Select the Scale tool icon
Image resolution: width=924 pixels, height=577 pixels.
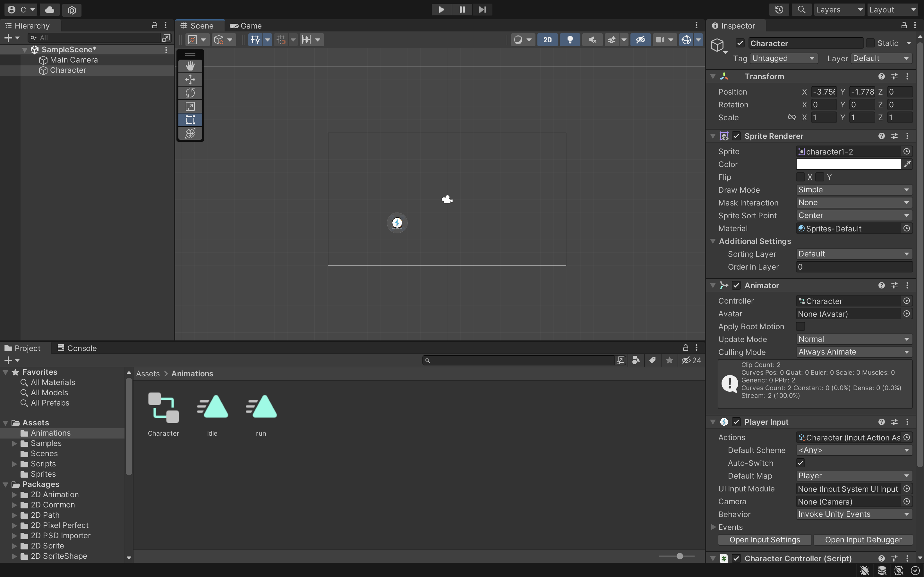tap(190, 107)
